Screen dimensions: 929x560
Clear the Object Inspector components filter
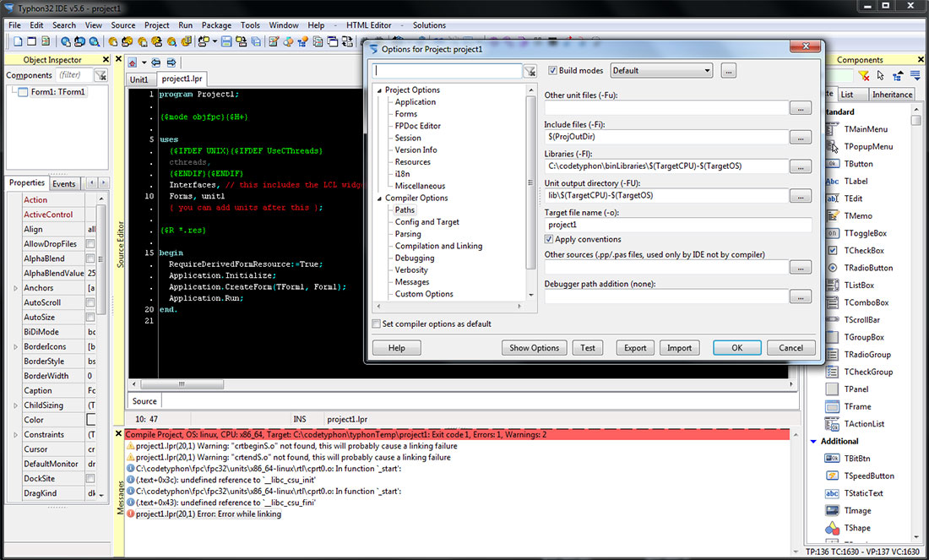click(101, 75)
